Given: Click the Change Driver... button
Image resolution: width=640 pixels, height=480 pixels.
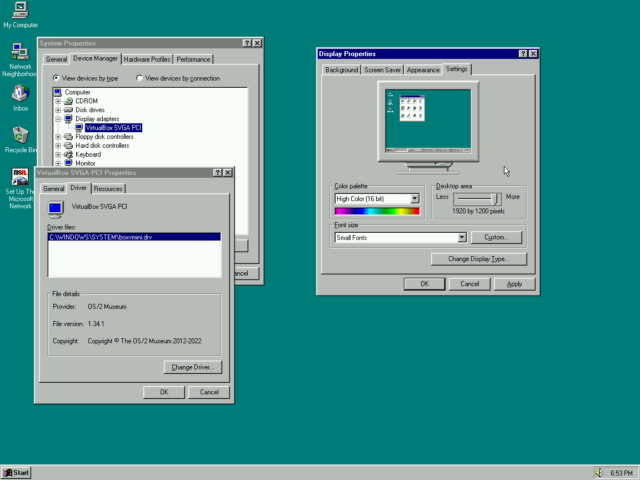Looking at the screenshot, I should point(193,367).
